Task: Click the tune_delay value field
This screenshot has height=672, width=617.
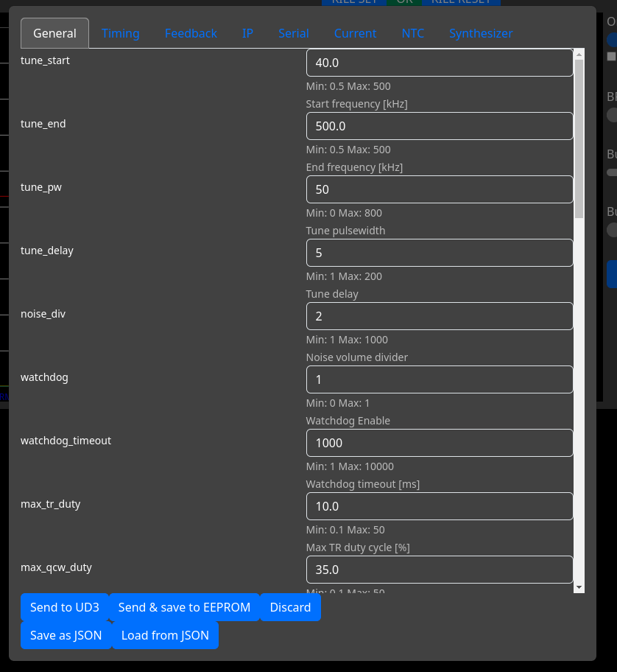Action: tap(440, 253)
